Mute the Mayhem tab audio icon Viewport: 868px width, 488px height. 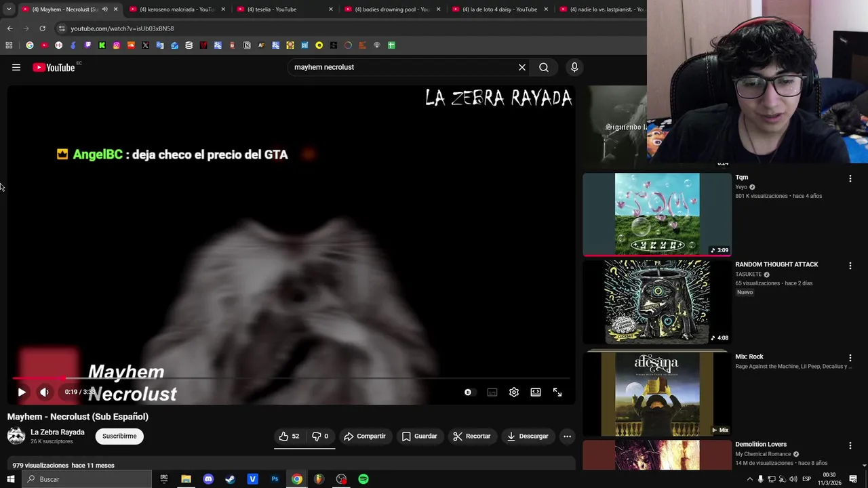tap(104, 9)
